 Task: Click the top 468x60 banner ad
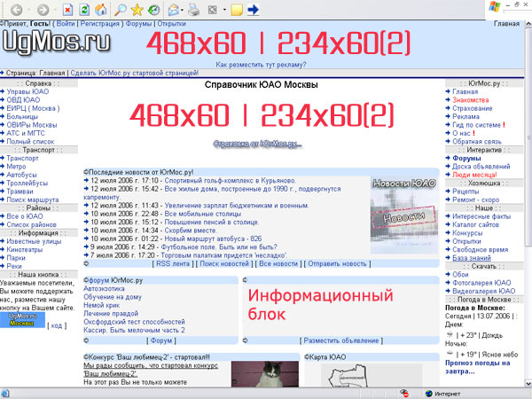(x=278, y=43)
